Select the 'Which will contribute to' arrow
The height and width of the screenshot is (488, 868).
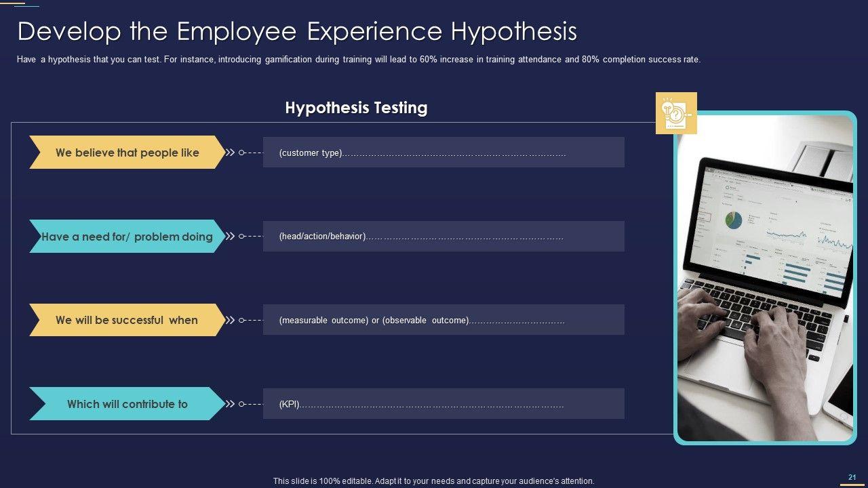127,404
